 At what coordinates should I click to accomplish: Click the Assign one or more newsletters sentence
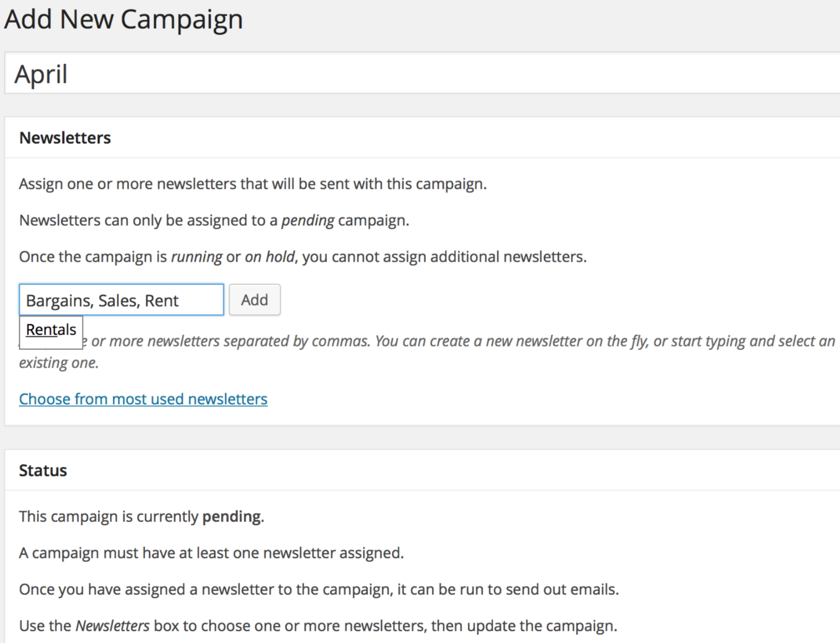pyautogui.click(x=253, y=184)
